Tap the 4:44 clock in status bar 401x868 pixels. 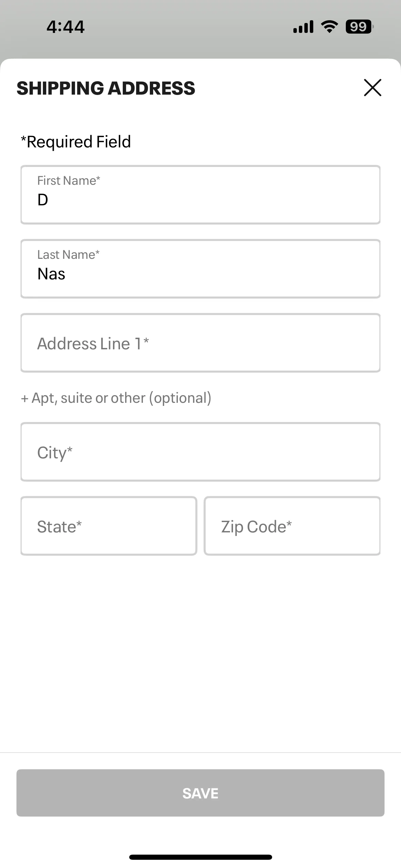pyautogui.click(x=65, y=27)
